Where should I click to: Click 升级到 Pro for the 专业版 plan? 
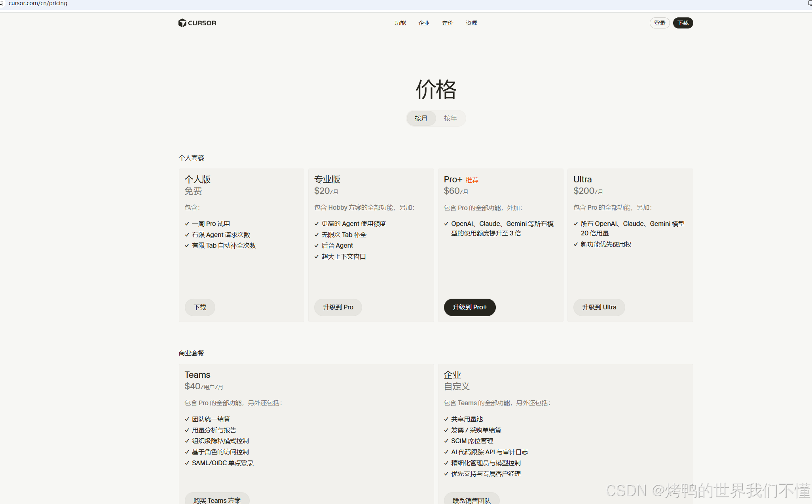[x=338, y=307]
